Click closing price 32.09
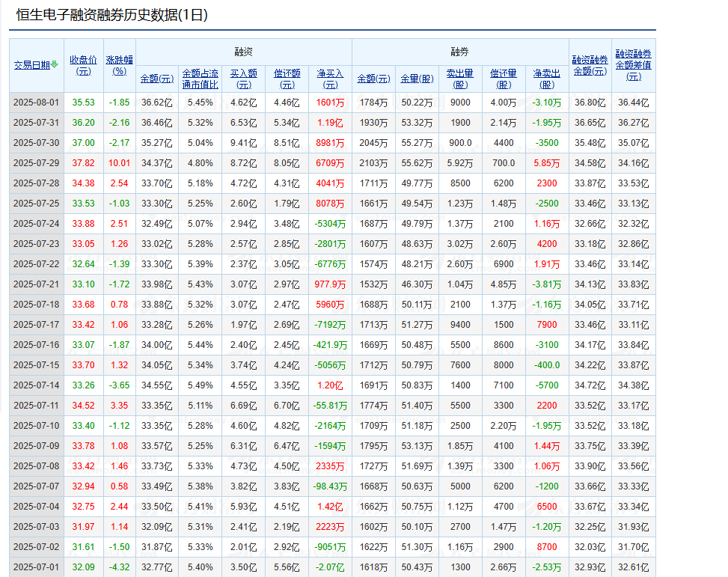728x577 pixels. point(83,567)
